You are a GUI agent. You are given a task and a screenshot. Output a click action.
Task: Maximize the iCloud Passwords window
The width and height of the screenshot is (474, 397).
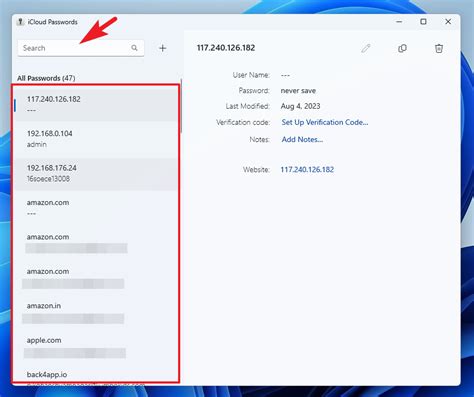[423, 22]
